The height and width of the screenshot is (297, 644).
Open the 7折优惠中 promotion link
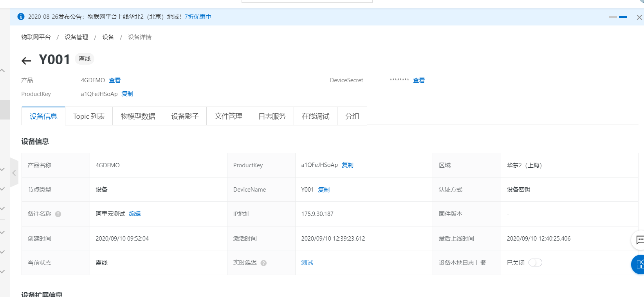(x=198, y=17)
